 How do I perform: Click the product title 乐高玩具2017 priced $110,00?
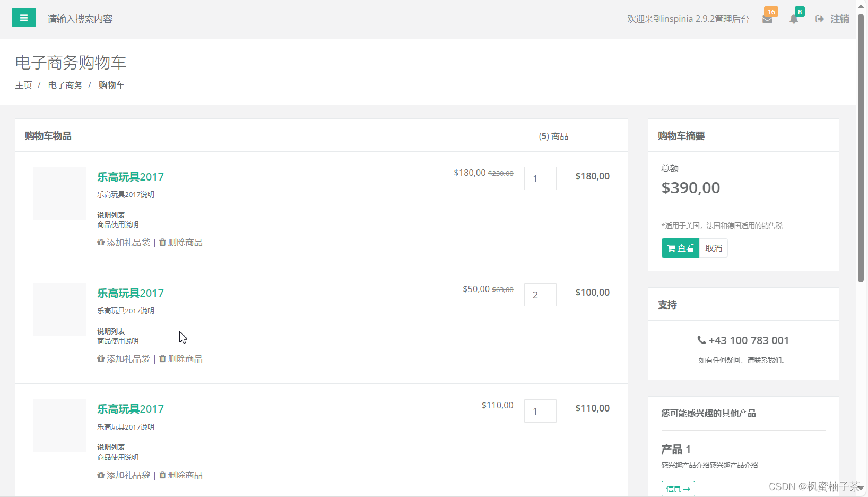(x=131, y=409)
